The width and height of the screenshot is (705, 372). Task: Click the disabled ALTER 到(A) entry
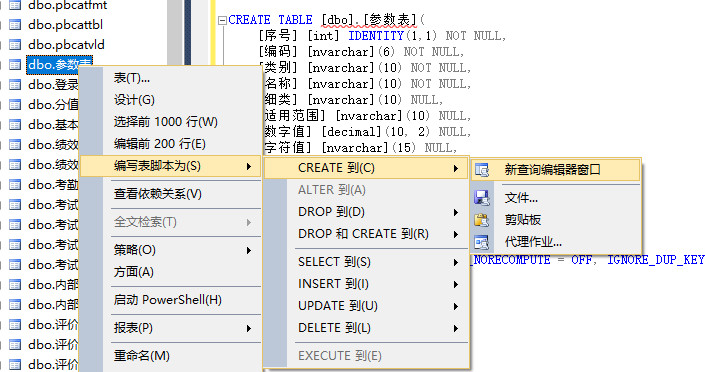click(x=366, y=190)
